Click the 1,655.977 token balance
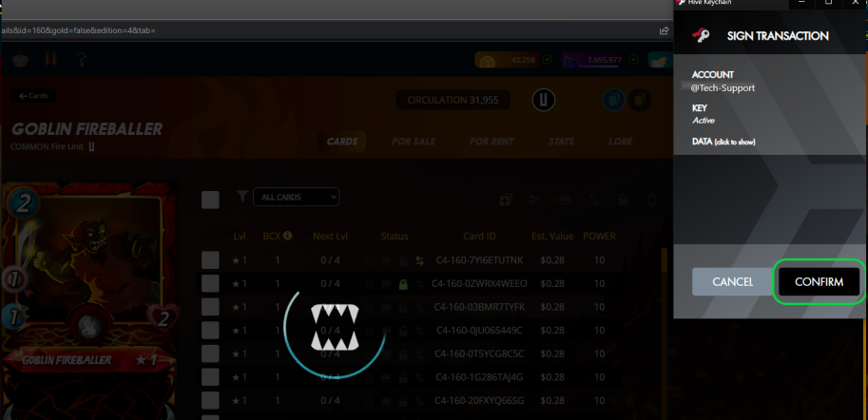The width and height of the screenshot is (868, 420). click(594, 60)
